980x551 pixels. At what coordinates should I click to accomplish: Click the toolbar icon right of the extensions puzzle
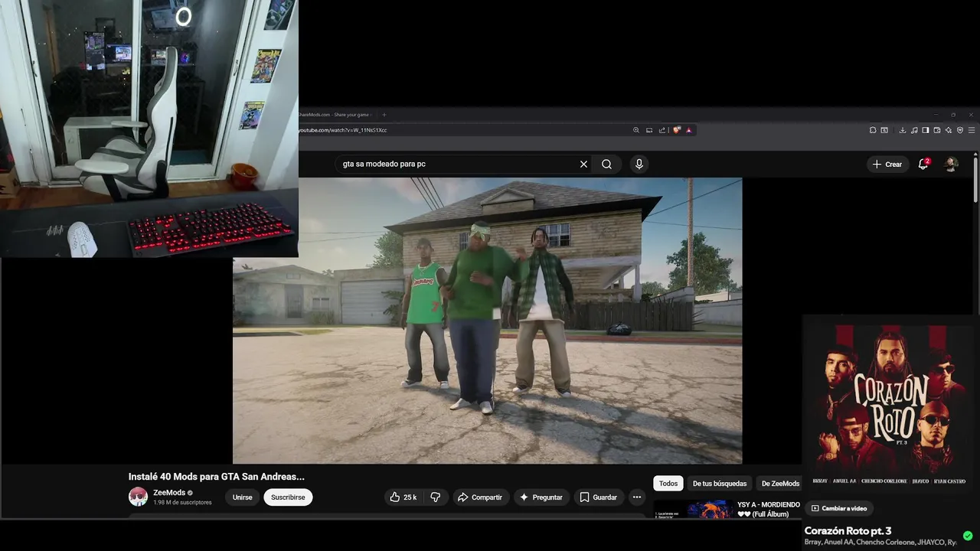point(884,130)
